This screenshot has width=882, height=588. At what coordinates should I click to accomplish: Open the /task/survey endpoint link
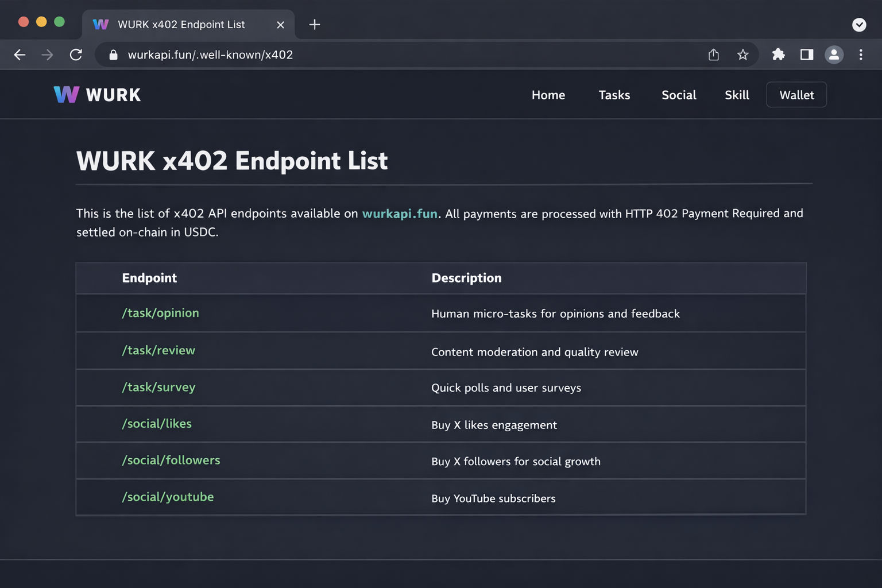coord(158,387)
